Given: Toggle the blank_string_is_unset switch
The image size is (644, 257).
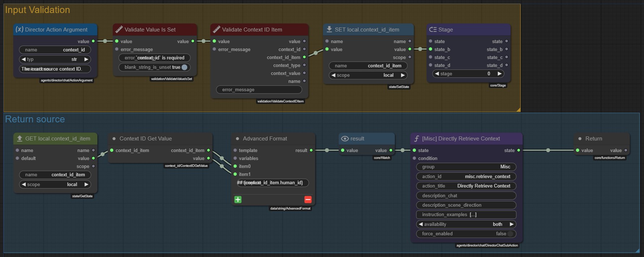Looking at the screenshot, I should tap(184, 67).
